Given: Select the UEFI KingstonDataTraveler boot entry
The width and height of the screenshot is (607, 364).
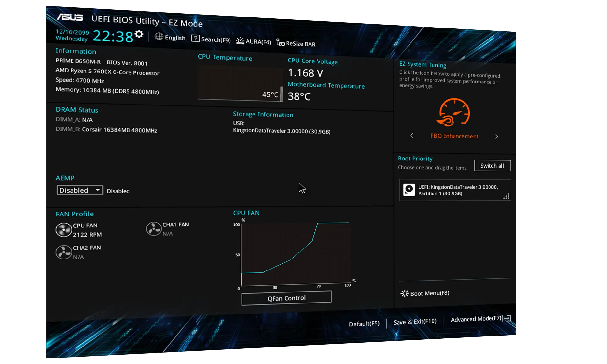Looking at the screenshot, I should [455, 190].
